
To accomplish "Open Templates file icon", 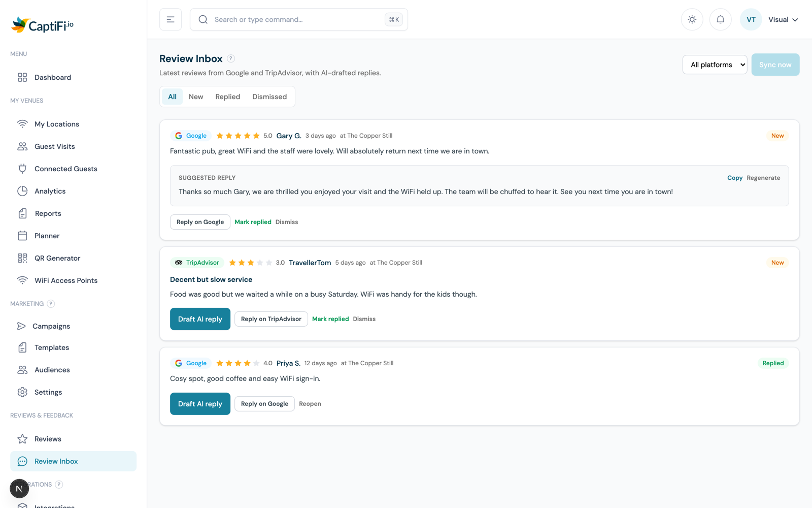I will tap(22, 347).
